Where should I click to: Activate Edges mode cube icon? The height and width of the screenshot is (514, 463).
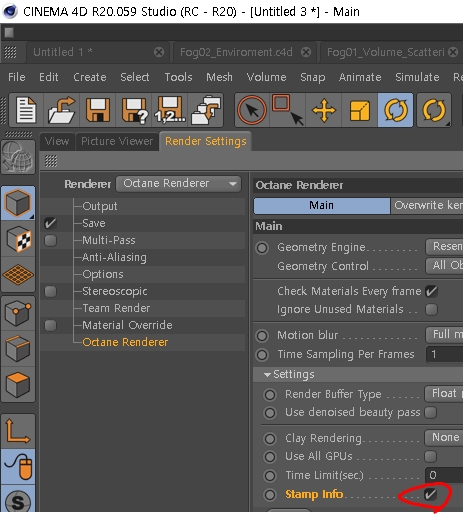(x=18, y=349)
